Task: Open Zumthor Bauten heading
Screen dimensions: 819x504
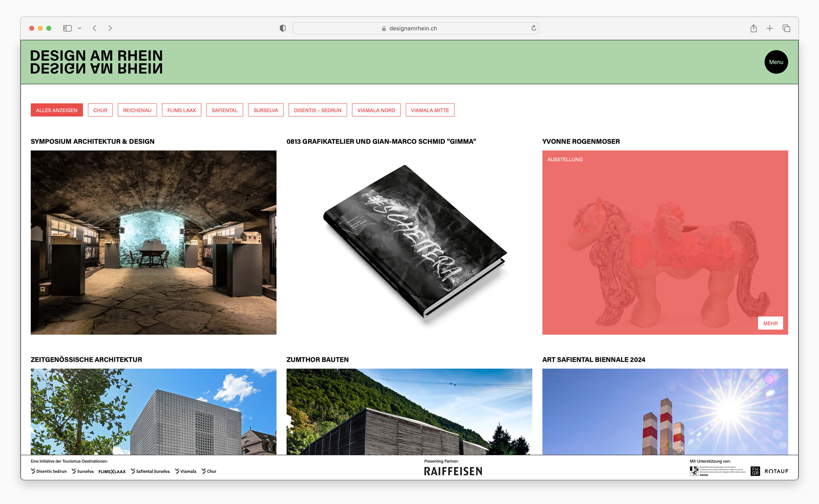Action: tap(318, 359)
